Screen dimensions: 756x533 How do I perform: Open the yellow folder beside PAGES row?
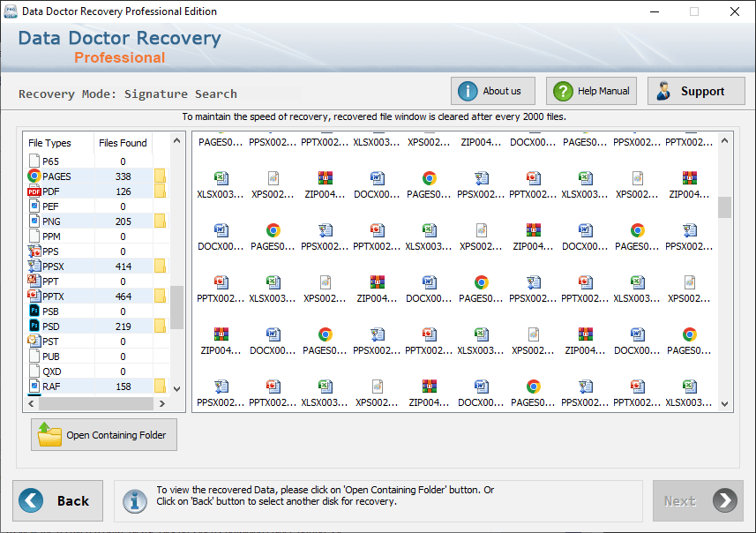tap(160, 176)
